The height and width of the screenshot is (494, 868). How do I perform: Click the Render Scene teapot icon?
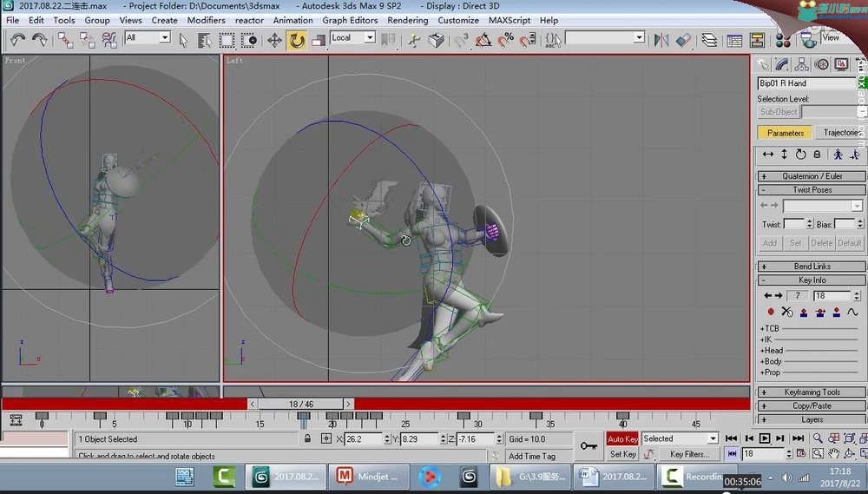click(x=808, y=40)
